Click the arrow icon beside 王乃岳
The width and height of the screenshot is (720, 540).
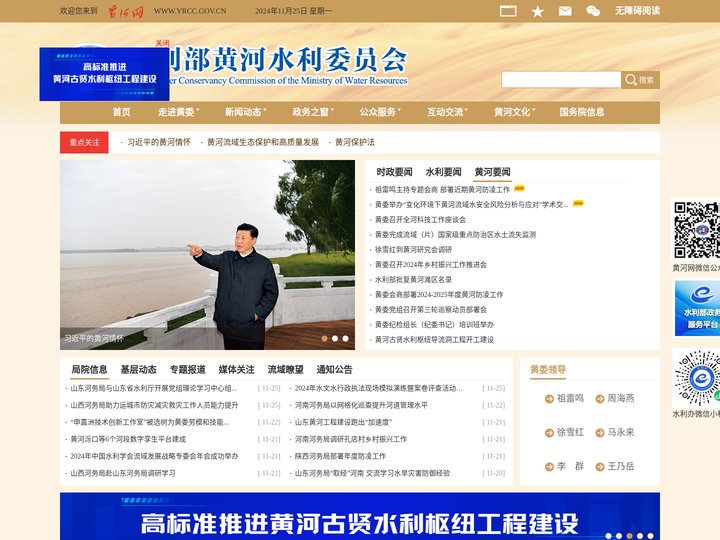click(600, 467)
